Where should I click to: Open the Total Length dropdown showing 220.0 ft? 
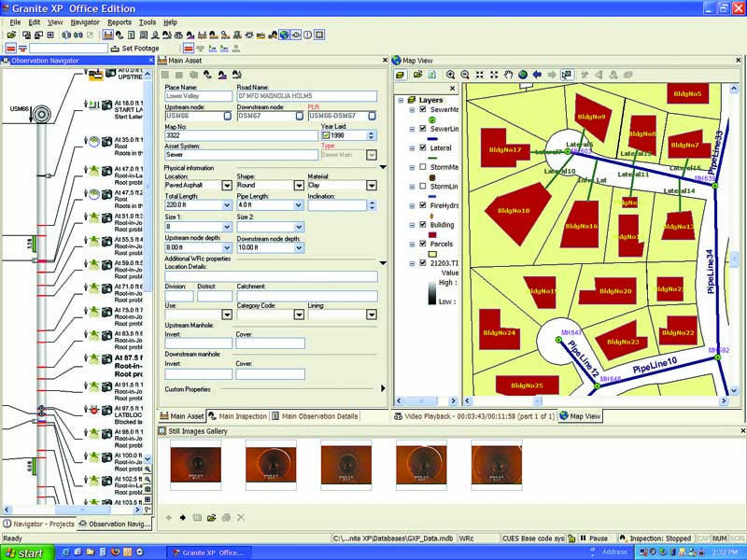point(227,205)
